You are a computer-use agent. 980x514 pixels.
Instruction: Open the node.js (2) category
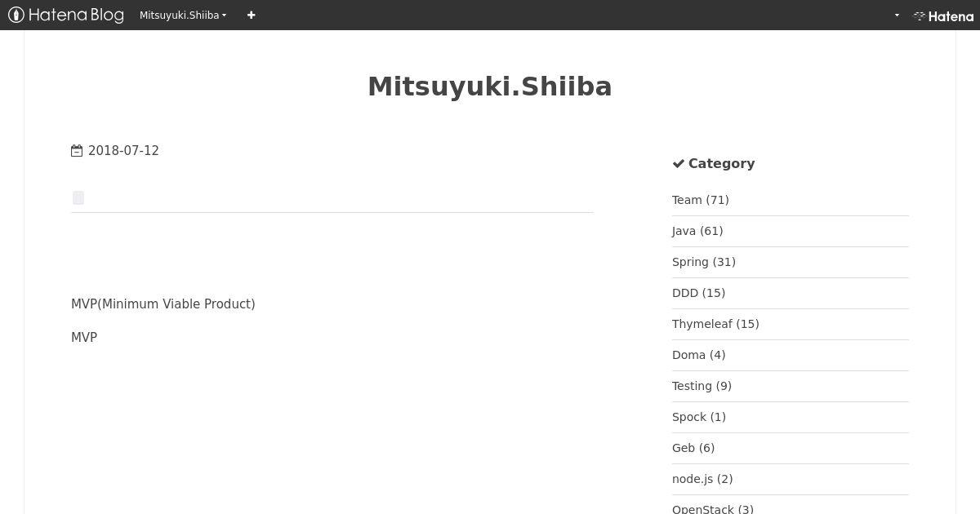702,479
